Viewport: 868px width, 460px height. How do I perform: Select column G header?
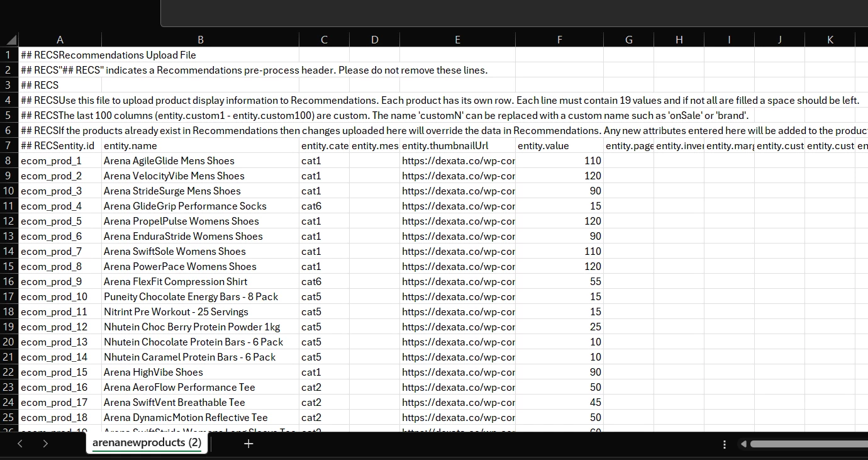point(628,40)
